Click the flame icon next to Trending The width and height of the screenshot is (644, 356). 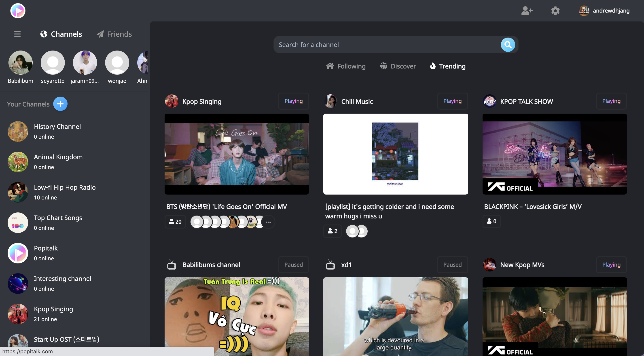click(433, 66)
